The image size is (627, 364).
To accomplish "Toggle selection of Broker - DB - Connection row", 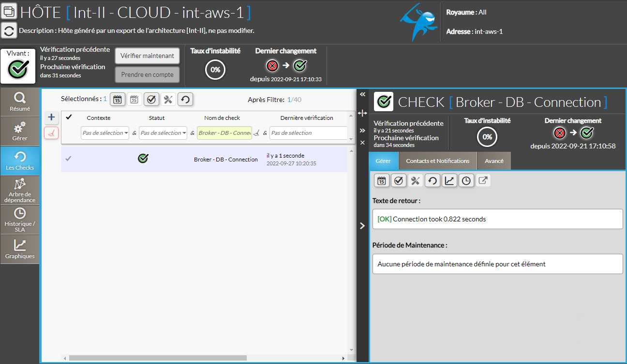I will click(x=68, y=159).
